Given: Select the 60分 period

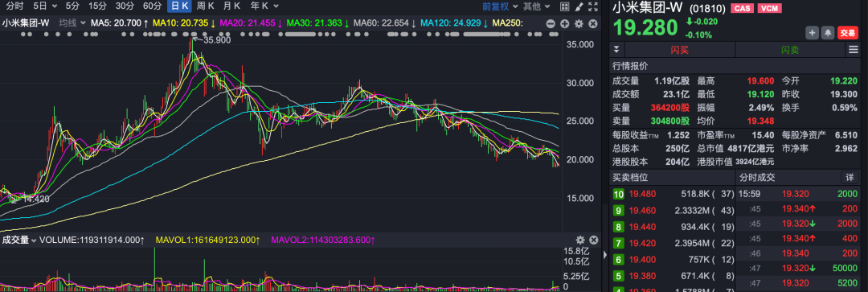Looking at the screenshot, I should point(152,6).
